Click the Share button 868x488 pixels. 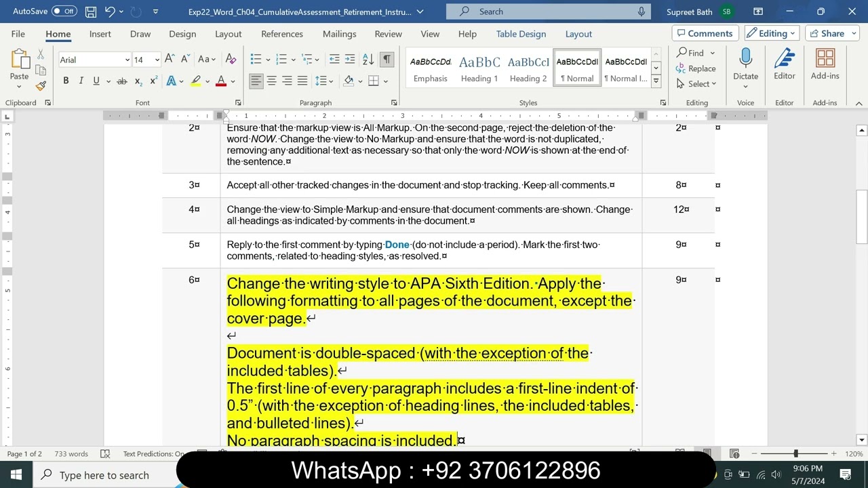[x=832, y=33]
